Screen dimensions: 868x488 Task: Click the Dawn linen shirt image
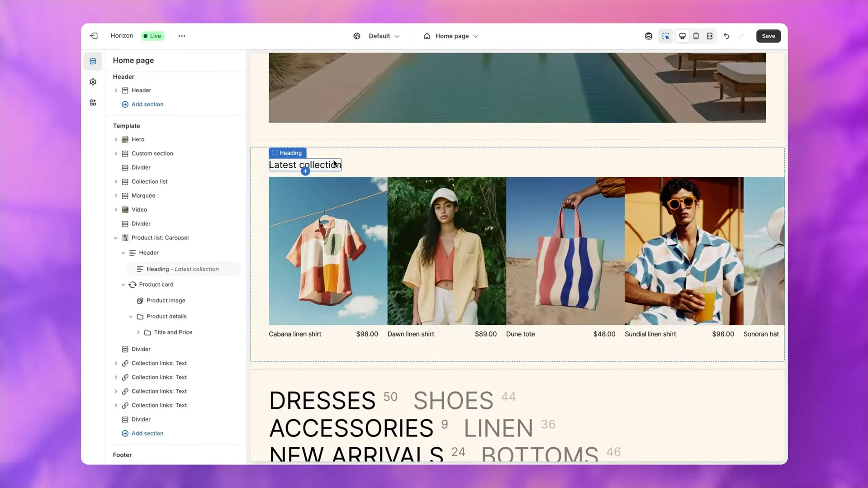446,251
